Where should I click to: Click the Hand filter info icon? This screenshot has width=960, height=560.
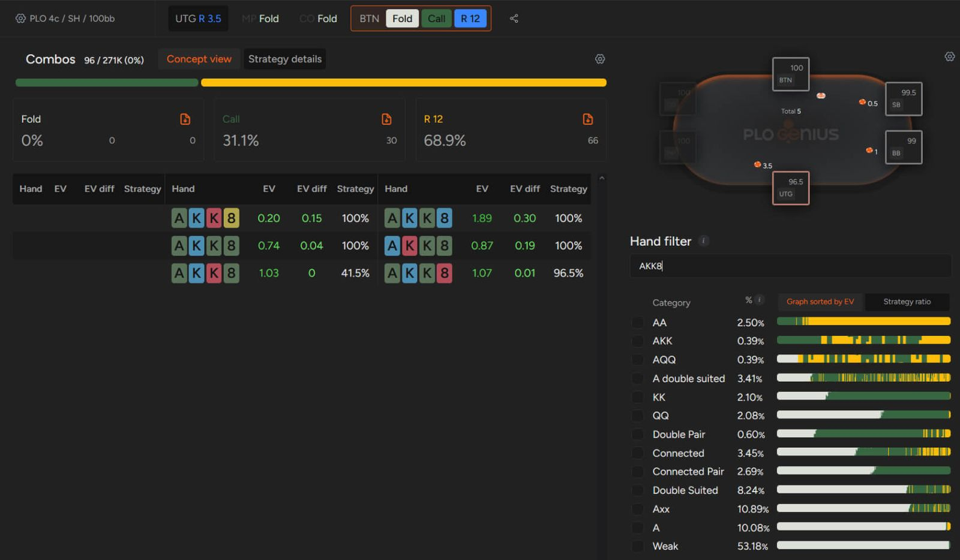[x=704, y=241]
